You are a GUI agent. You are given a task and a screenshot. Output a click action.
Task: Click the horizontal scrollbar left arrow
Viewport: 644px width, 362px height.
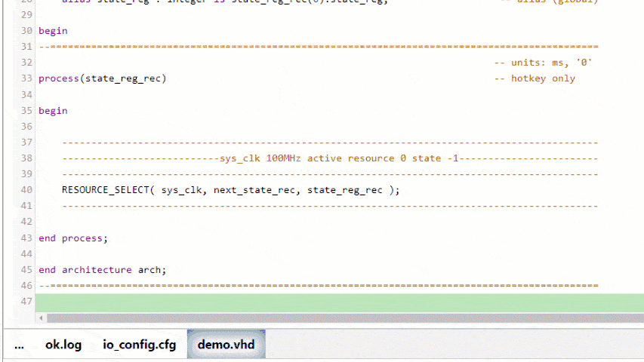(x=40, y=319)
